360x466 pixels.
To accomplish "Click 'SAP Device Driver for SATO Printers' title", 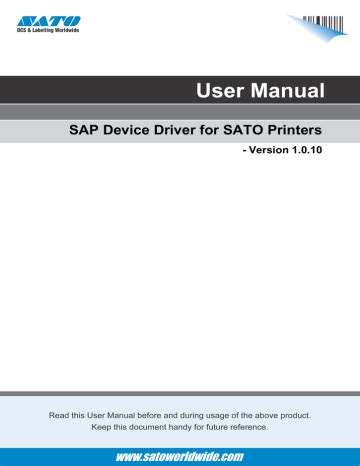I will coord(195,130).
